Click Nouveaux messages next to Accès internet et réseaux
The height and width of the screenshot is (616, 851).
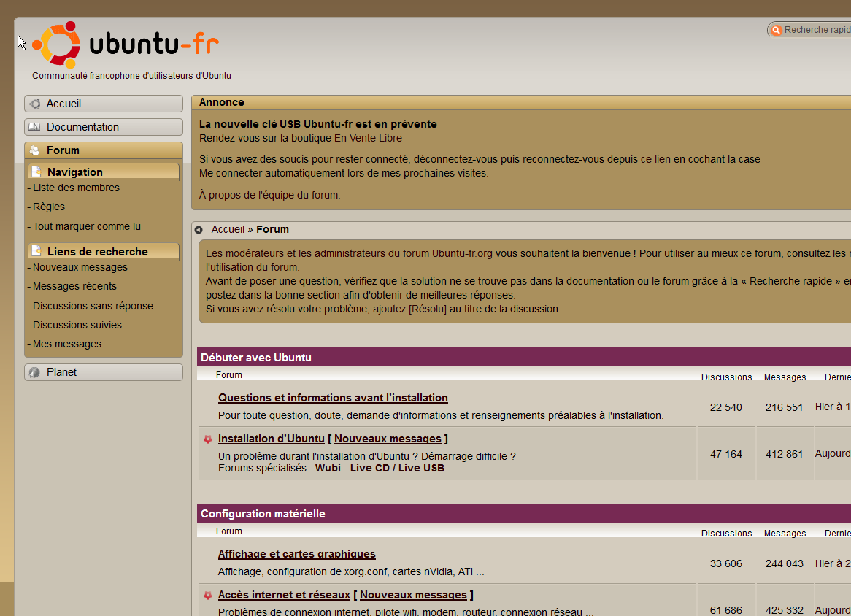[x=413, y=595]
